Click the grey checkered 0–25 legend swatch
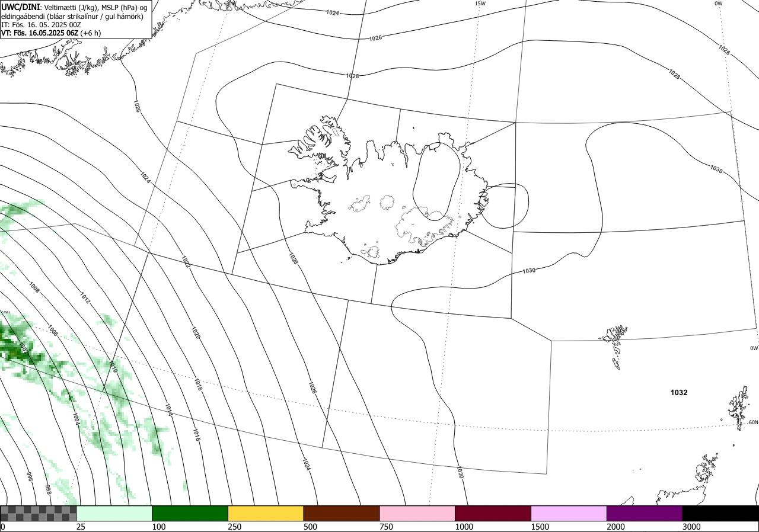This screenshot has height=532, width=759. click(39, 513)
